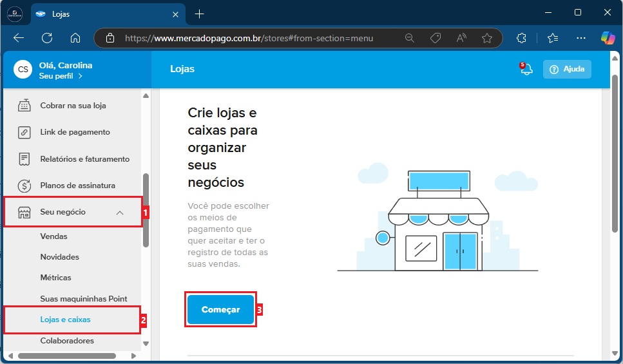Click the sidebar scroll down arrow

point(146,343)
